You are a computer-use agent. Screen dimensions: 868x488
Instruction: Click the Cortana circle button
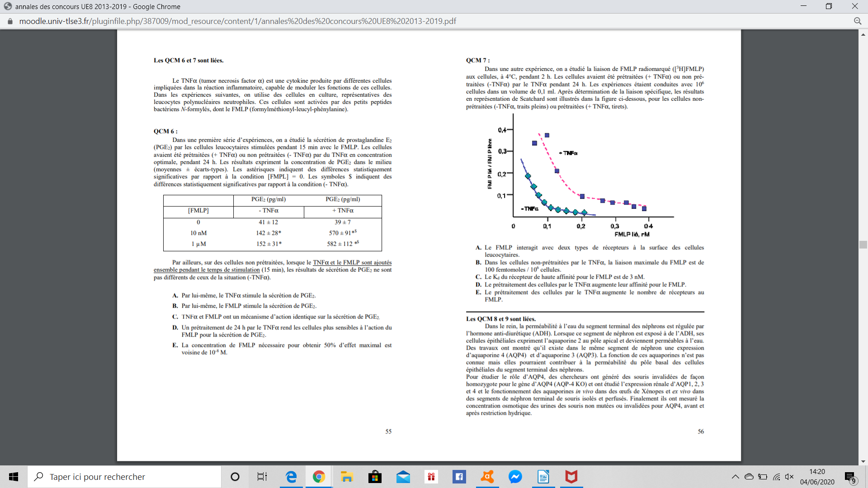(x=235, y=477)
